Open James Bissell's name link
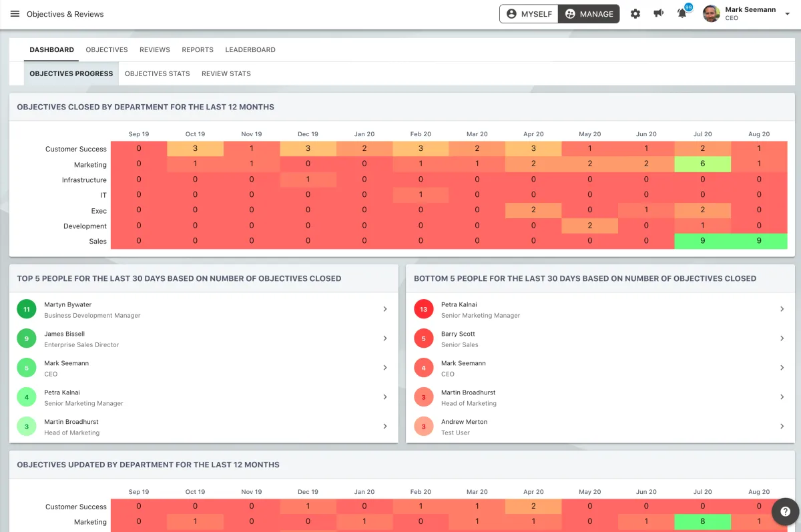The width and height of the screenshot is (801, 532). 65,334
